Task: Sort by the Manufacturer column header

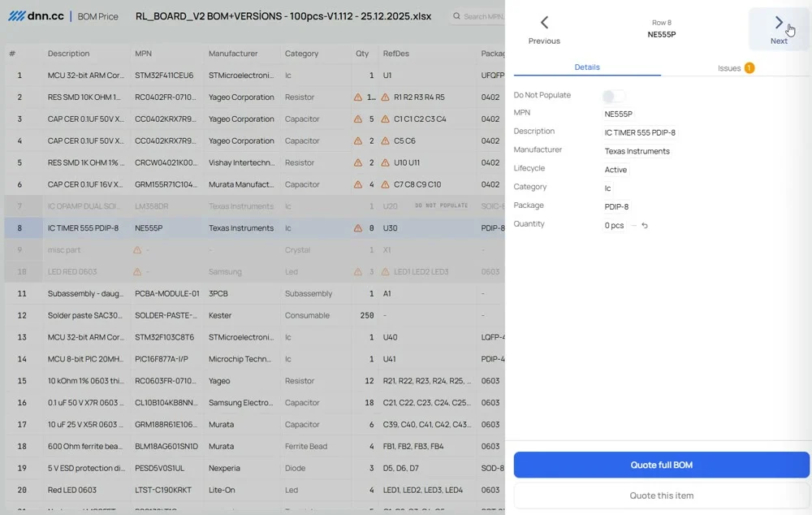Action: pos(233,54)
